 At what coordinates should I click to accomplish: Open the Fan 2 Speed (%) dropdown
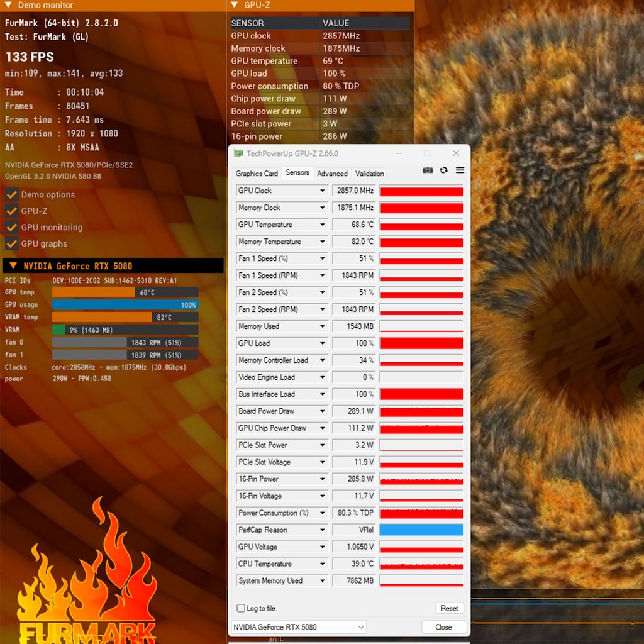[323, 292]
